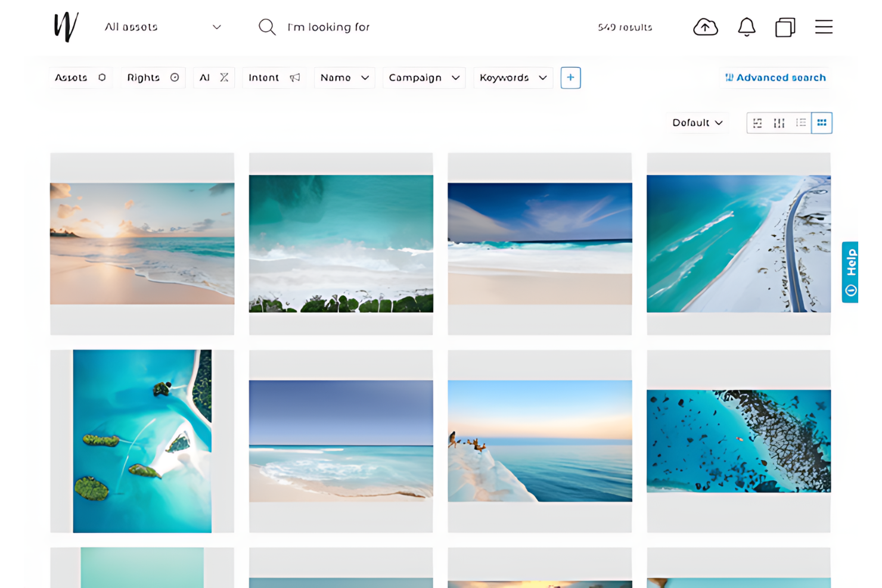Click the search magnifier icon

[x=267, y=27]
